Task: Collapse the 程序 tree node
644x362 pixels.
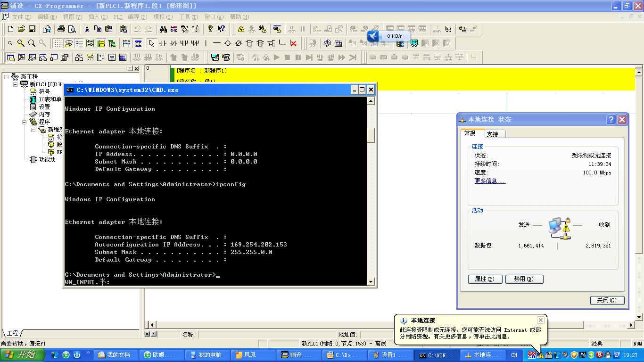Action: [25, 122]
